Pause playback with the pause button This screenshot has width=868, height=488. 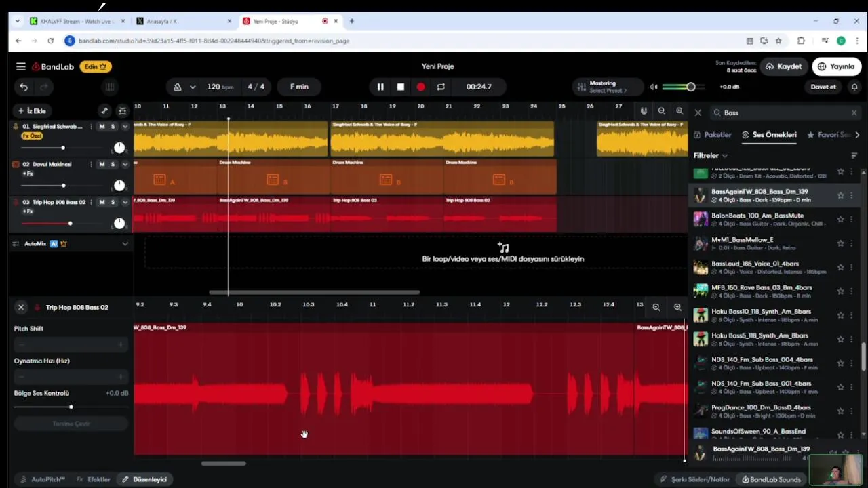380,87
